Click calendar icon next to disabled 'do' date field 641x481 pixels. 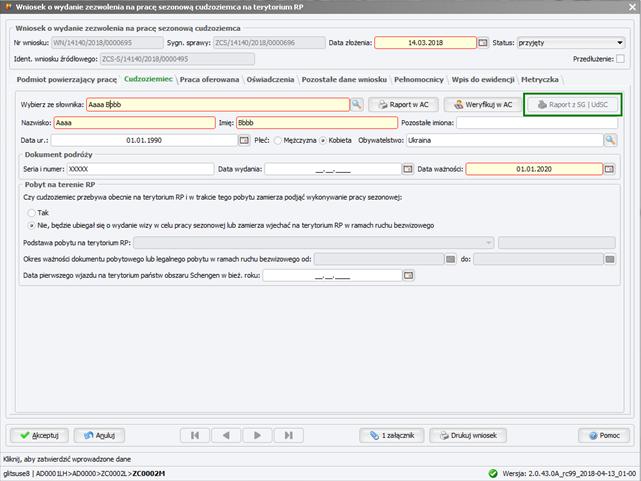(x=610, y=259)
